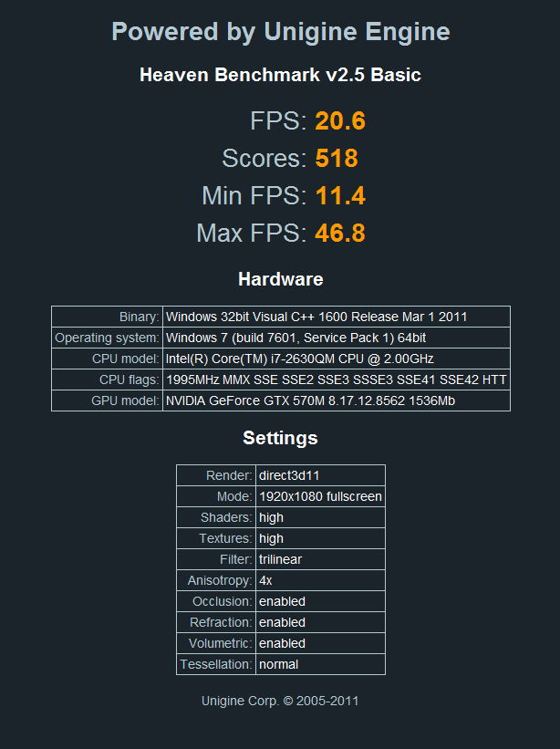560x749 pixels.
Task: Click the Filter trilinear cell
Action: click(320, 559)
